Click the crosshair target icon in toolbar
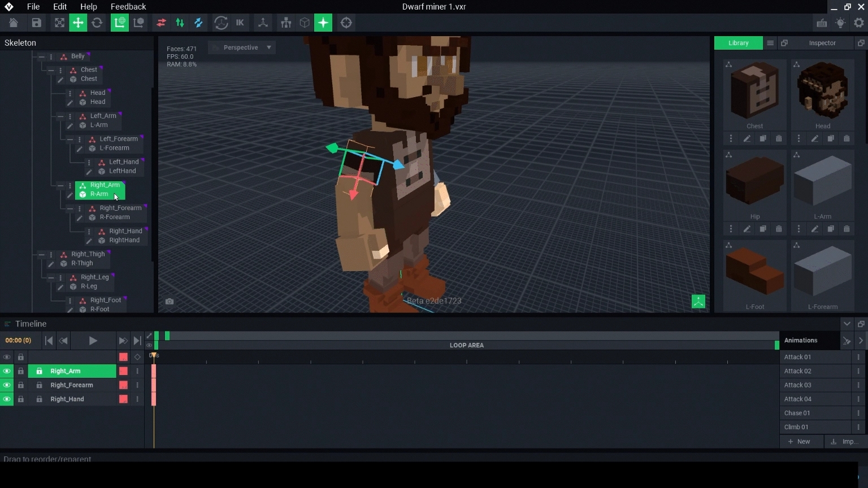The image size is (868, 488). coord(346,23)
